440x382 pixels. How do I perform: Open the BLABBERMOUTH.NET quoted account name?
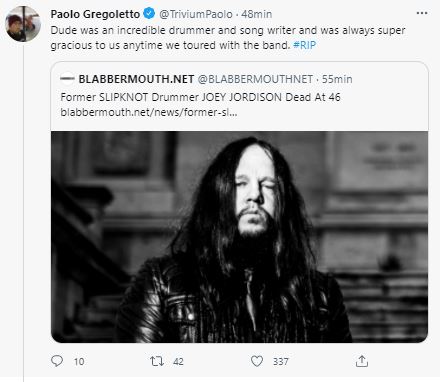136,79
